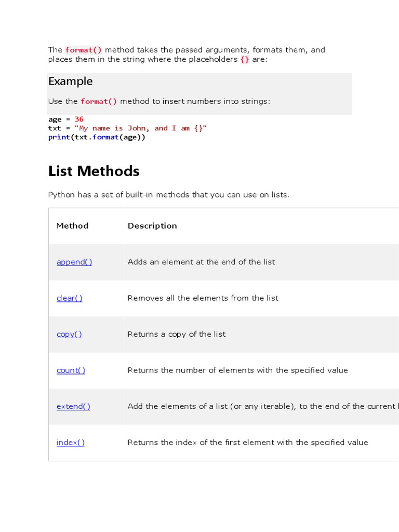The width and height of the screenshot is (399, 532).
Task: Open the count() method link
Action: pyautogui.click(x=71, y=370)
